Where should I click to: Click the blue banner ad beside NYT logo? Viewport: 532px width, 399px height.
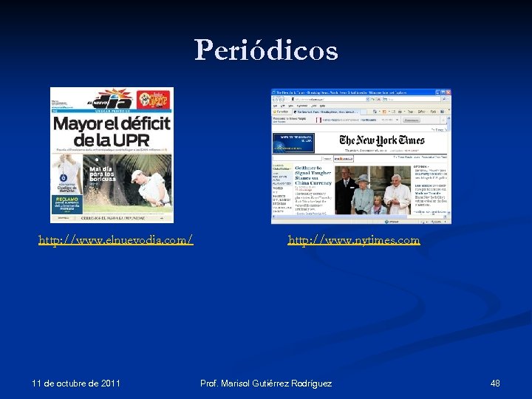coord(293,143)
